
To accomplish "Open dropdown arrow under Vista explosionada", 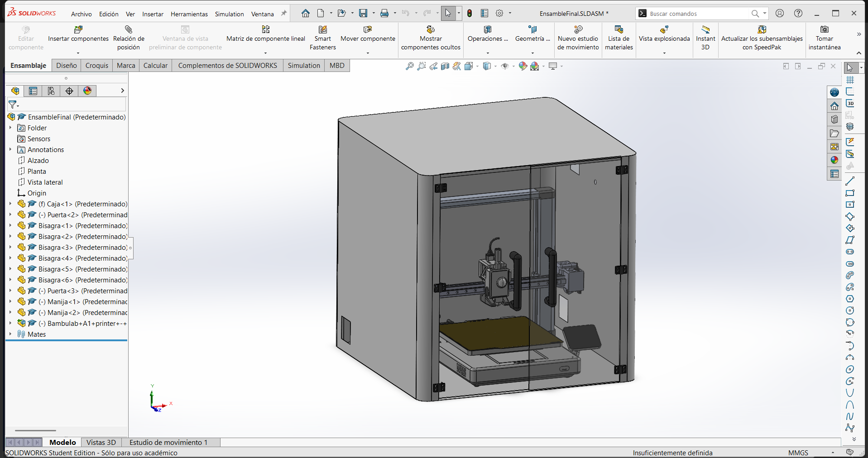I will click(664, 53).
